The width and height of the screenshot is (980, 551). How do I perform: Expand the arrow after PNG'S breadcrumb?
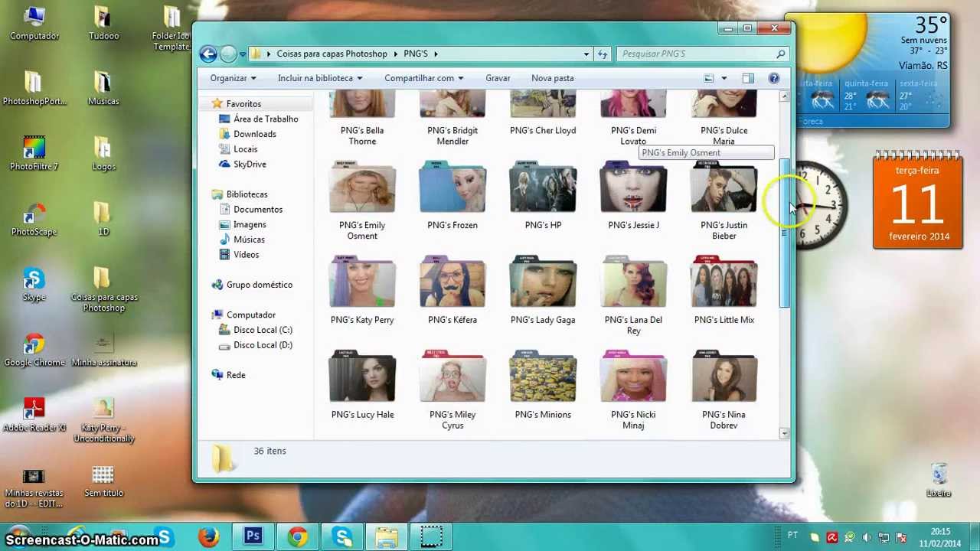[436, 54]
